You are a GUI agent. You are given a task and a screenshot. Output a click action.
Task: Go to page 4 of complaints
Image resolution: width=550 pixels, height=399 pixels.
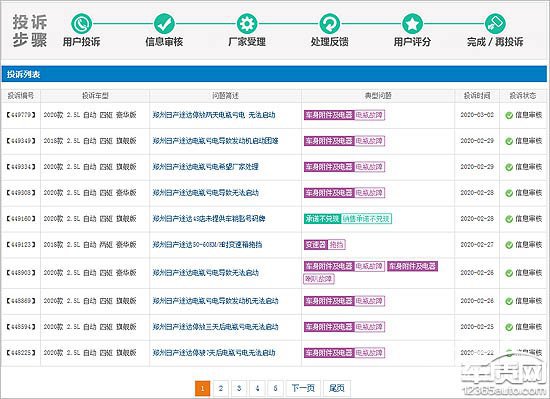tap(257, 388)
